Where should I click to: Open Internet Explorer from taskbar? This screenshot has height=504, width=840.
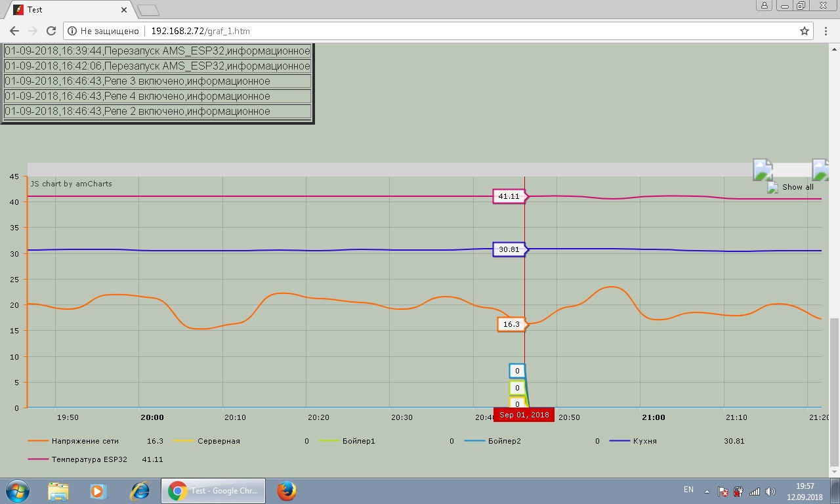click(x=140, y=490)
